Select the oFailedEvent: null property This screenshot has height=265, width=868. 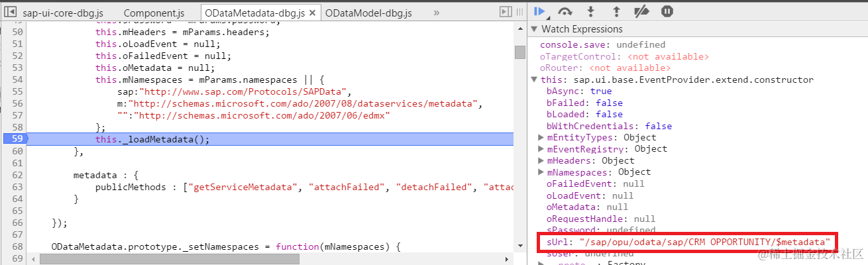pos(595,184)
